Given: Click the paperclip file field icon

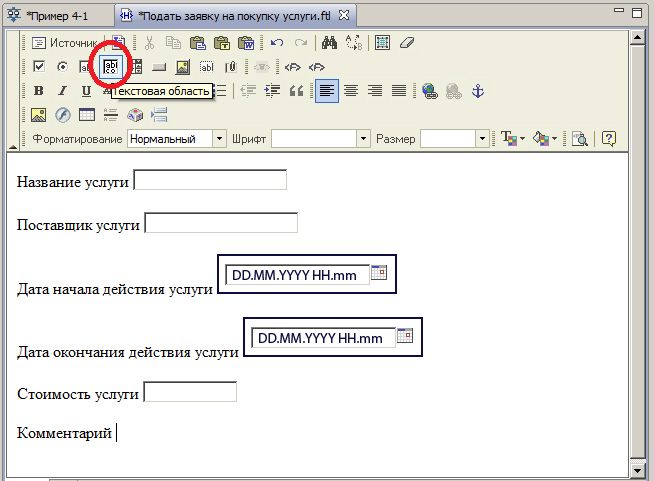Looking at the screenshot, I should pyautogui.click(x=231, y=67).
